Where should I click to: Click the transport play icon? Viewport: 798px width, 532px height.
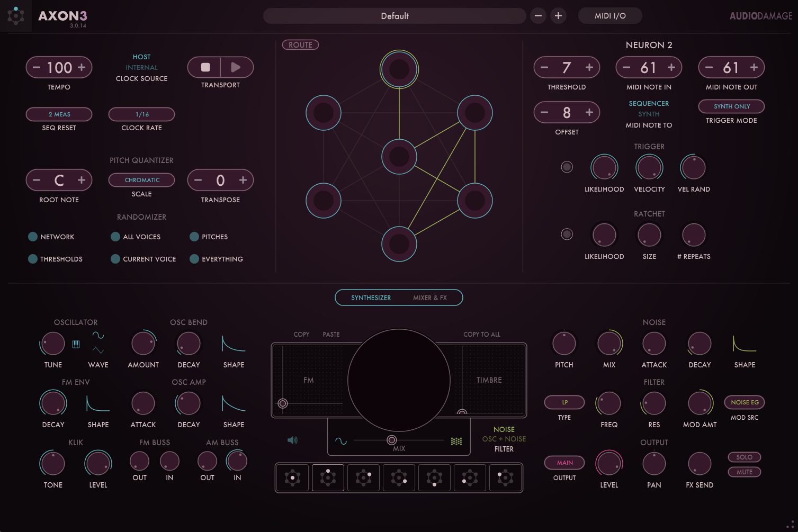click(236, 67)
